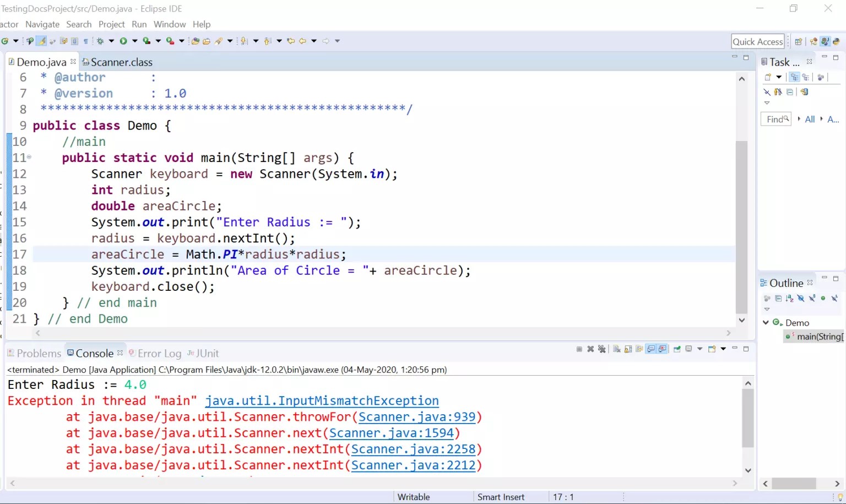Screen dimensions: 846x504
Task: Remove all terminated launches from the Console
Action: tap(602, 349)
